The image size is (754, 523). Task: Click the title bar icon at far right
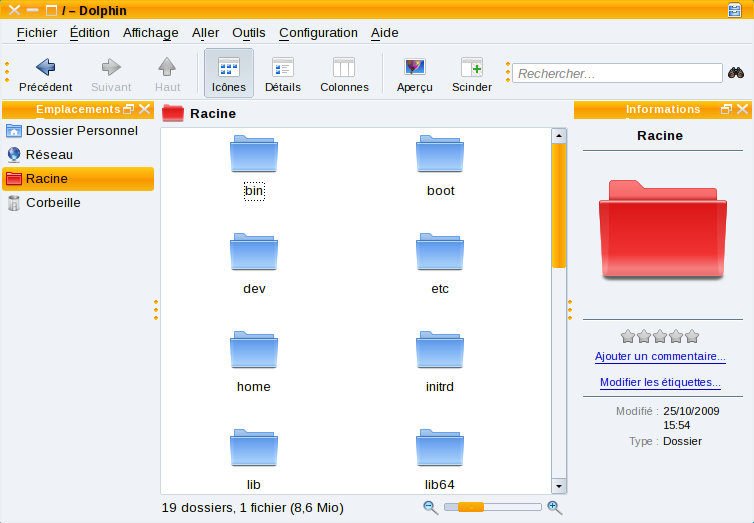734,10
